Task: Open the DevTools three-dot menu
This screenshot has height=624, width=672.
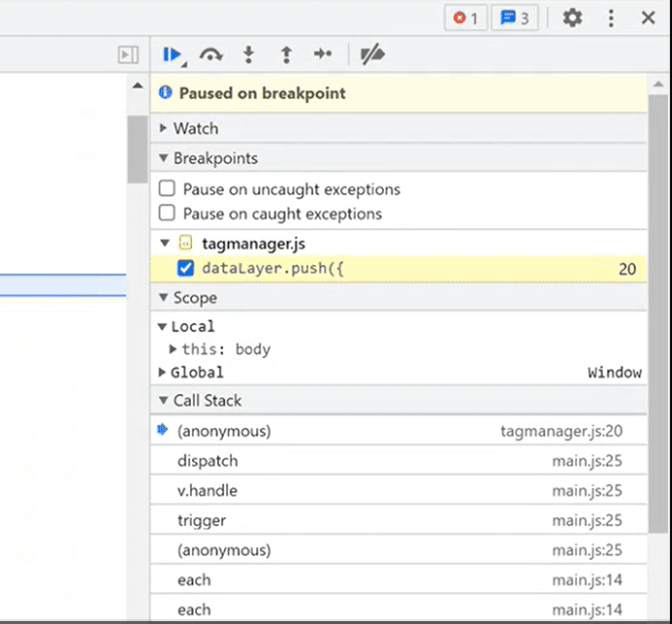Action: pyautogui.click(x=611, y=17)
